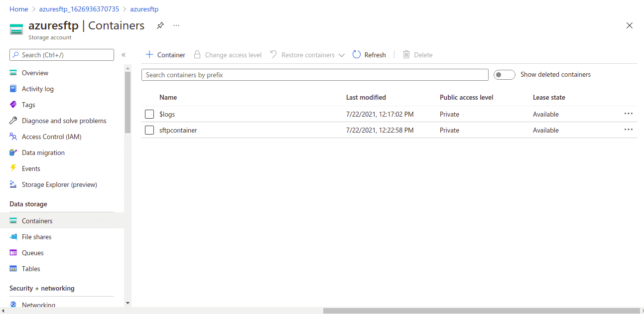Open the $logs container name
Screen dimensions: 644x314
click(x=167, y=114)
